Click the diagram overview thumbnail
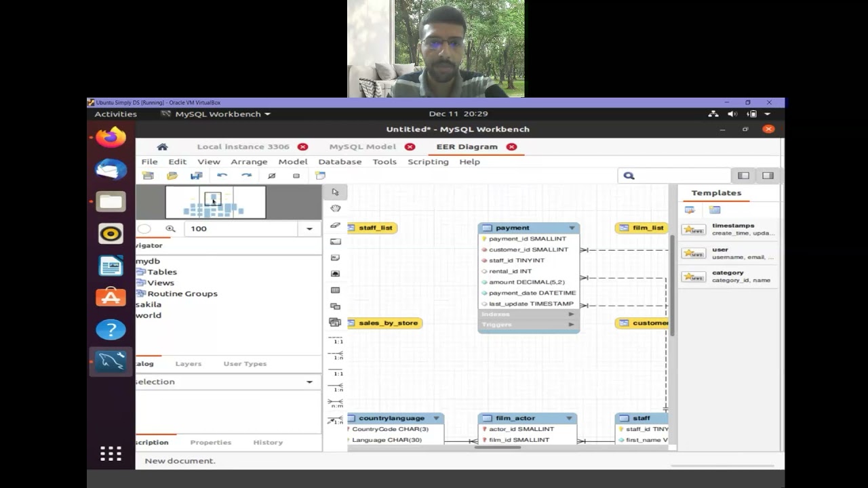This screenshot has height=488, width=868. 216,202
